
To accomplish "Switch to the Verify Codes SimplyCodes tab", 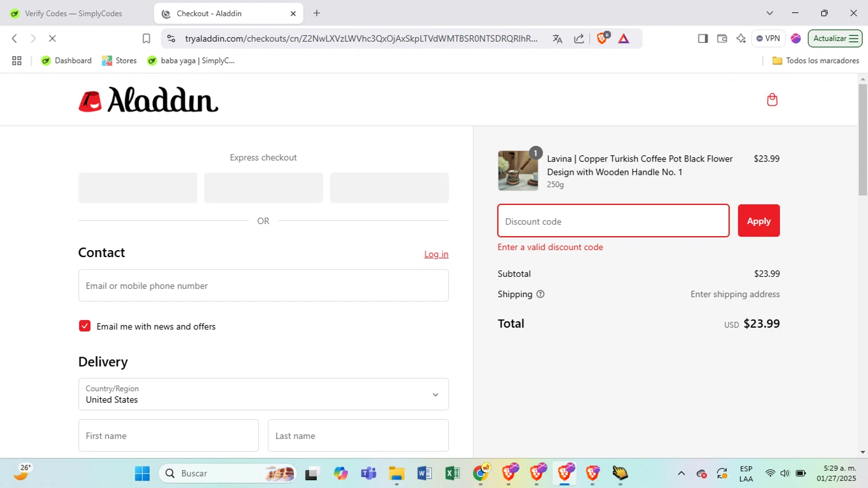I will pyautogui.click(x=73, y=13).
